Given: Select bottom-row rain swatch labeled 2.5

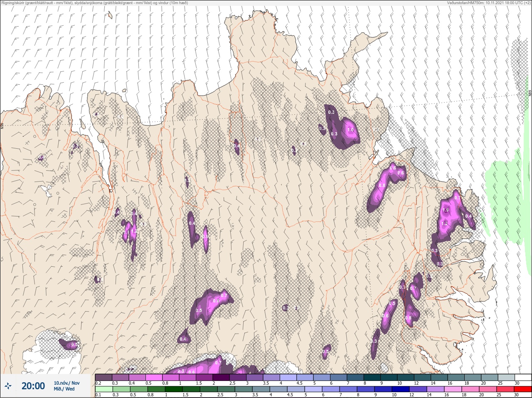Looking at the screenshot, I should pos(226,390).
